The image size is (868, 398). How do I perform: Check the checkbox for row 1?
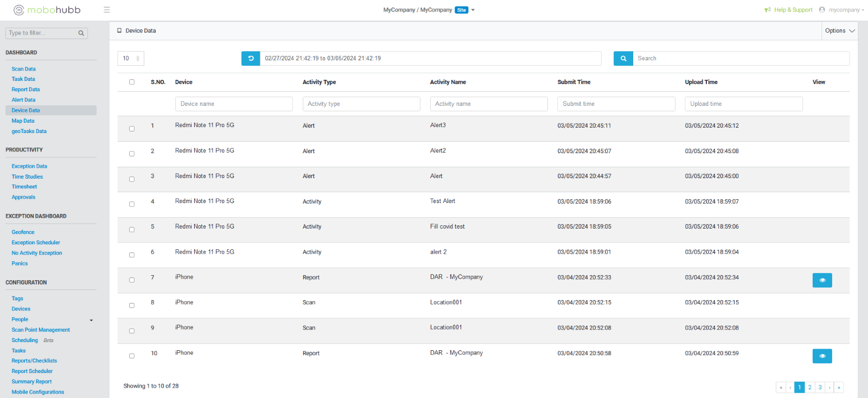point(132,129)
